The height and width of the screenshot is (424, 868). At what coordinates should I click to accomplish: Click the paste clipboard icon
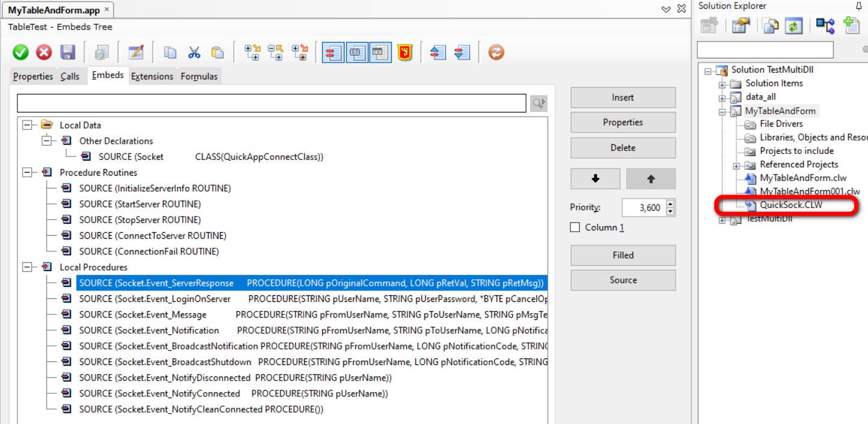[217, 53]
